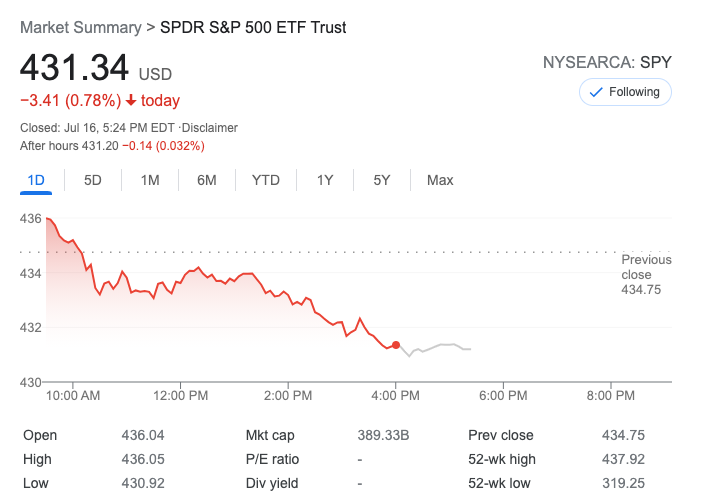This screenshot has height=502, width=701.
Task: Select the 1D time range tab
Action: pyautogui.click(x=36, y=180)
